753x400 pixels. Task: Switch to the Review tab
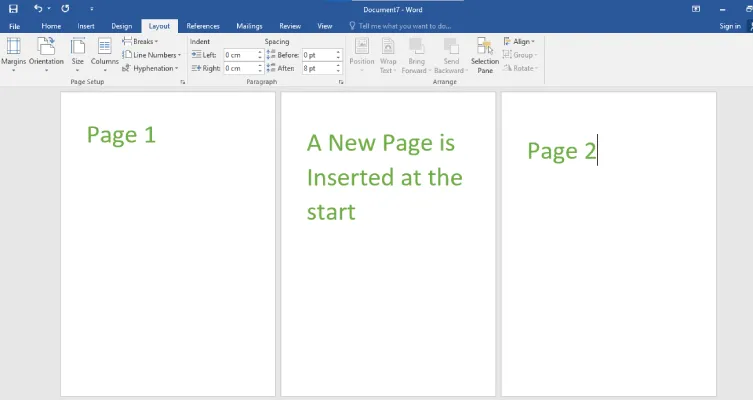pos(290,26)
